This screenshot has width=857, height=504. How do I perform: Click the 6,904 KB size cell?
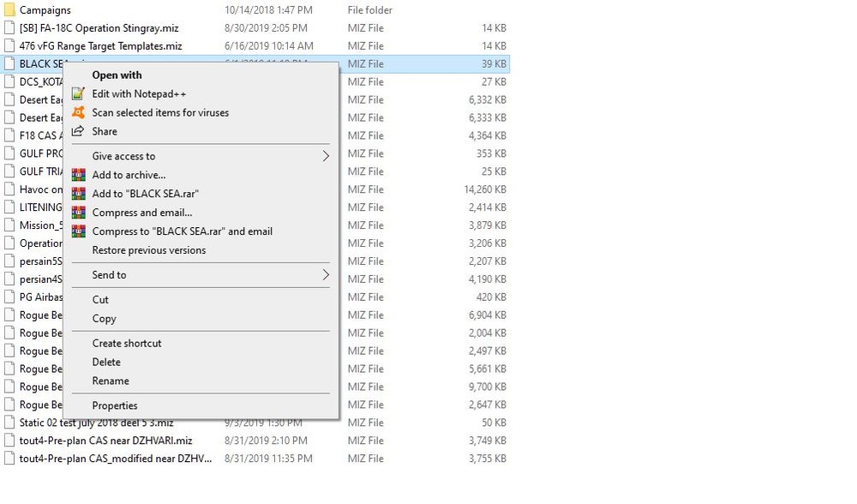(487, 315)
